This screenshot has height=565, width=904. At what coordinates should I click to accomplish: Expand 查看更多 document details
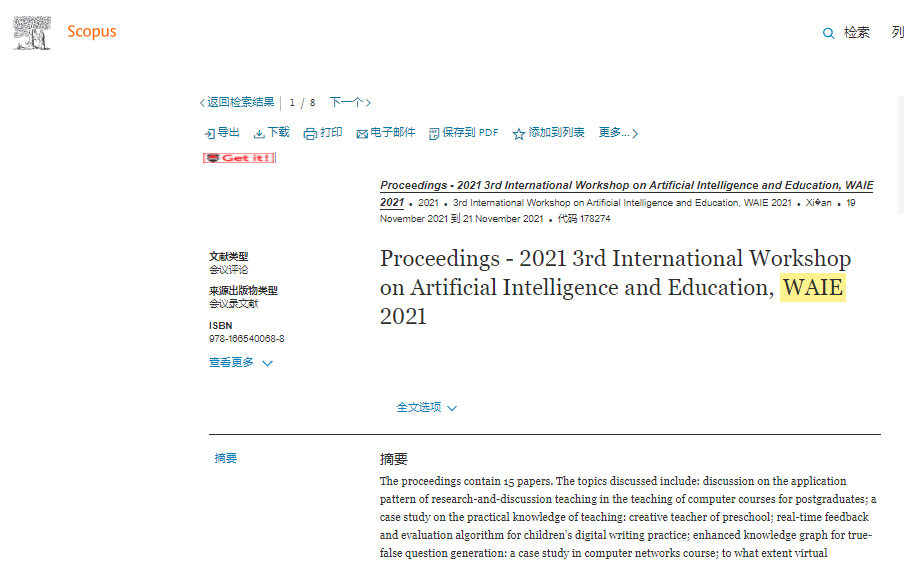click(x=240, y=363)
